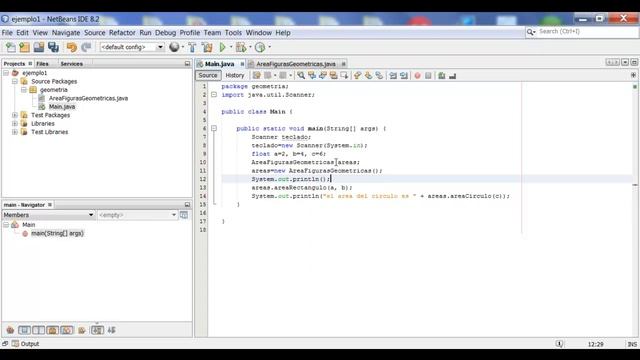This screenshot has width=640, height=360.
Task: Toggle Rectangular Selection in editor toolbar
Action: (x=344, y=76)
